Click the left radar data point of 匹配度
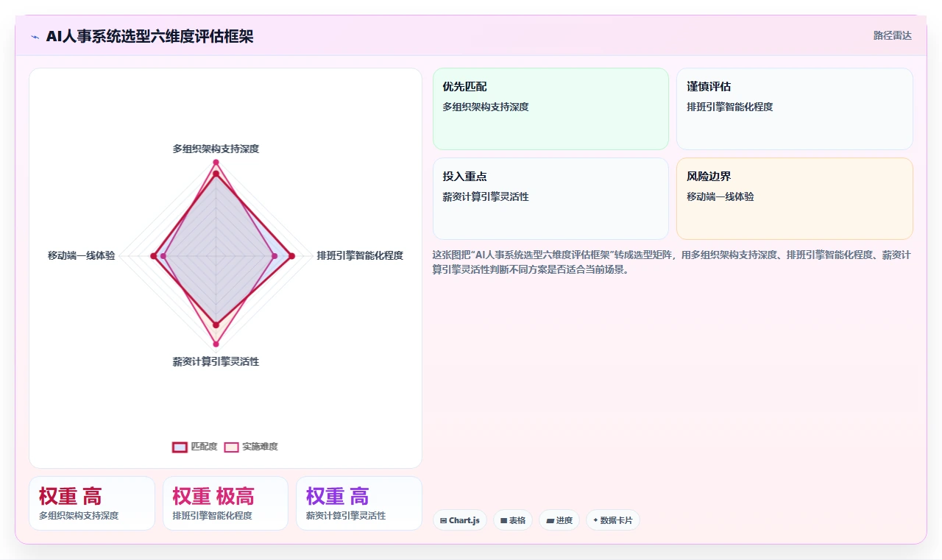Viewport: 942px width, 560px height. pos(153,256)
